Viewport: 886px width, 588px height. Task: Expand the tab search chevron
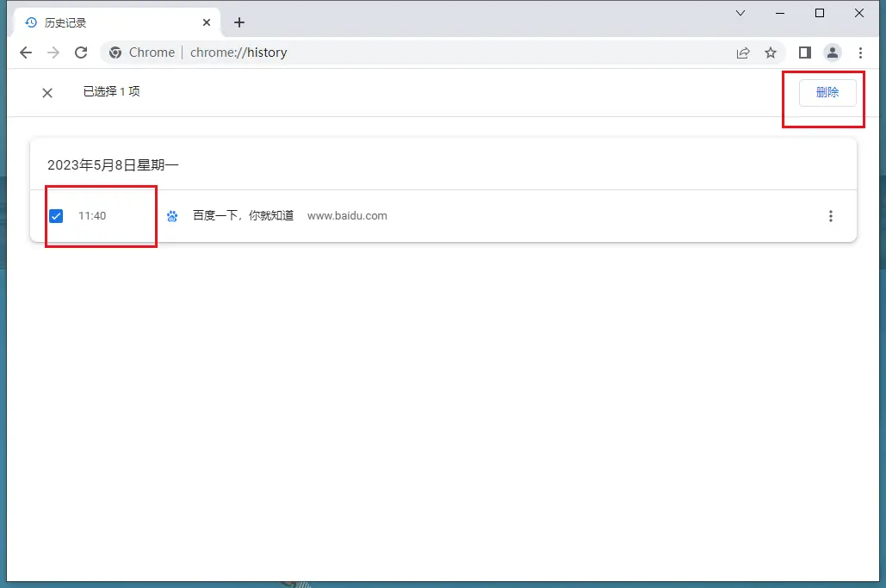tap(740, 13)
